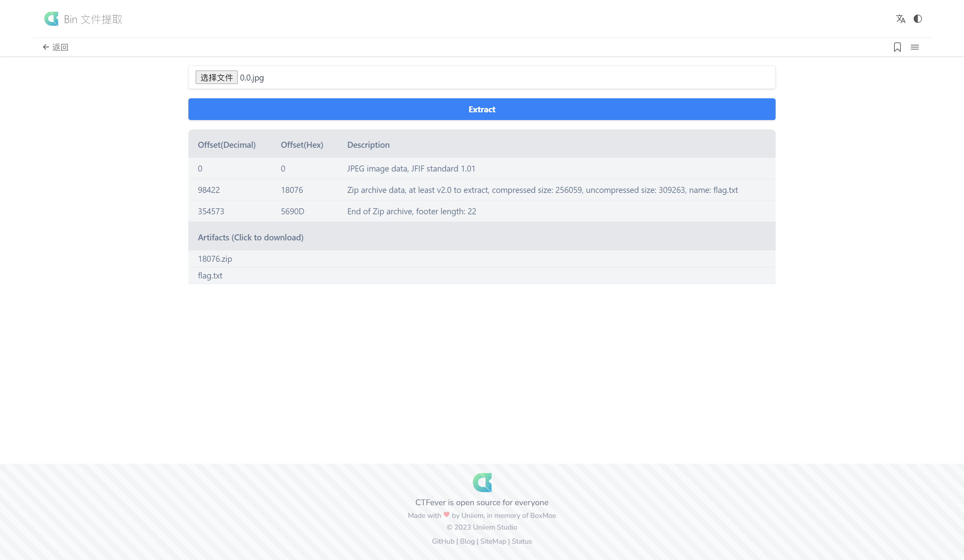
Task: Bookmark this tool with bookmark icon
Action: 897,47
